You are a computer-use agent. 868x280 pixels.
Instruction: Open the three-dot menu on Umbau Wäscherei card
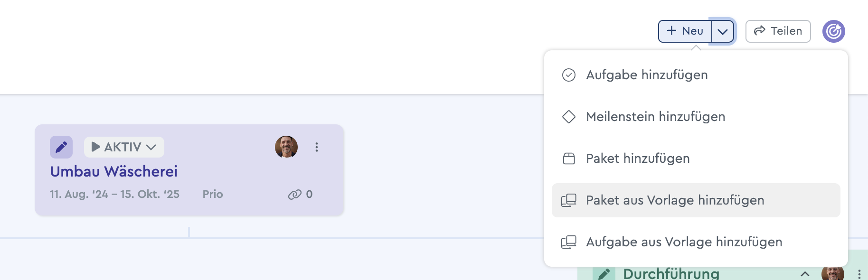tap(317, 147)
